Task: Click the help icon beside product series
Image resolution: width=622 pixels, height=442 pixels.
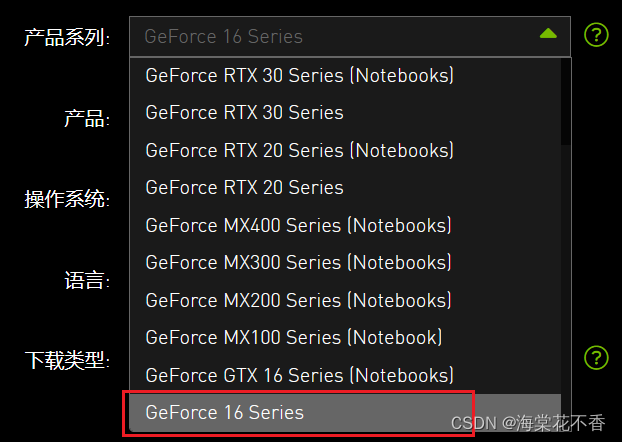Action: [x=596, y=36]
